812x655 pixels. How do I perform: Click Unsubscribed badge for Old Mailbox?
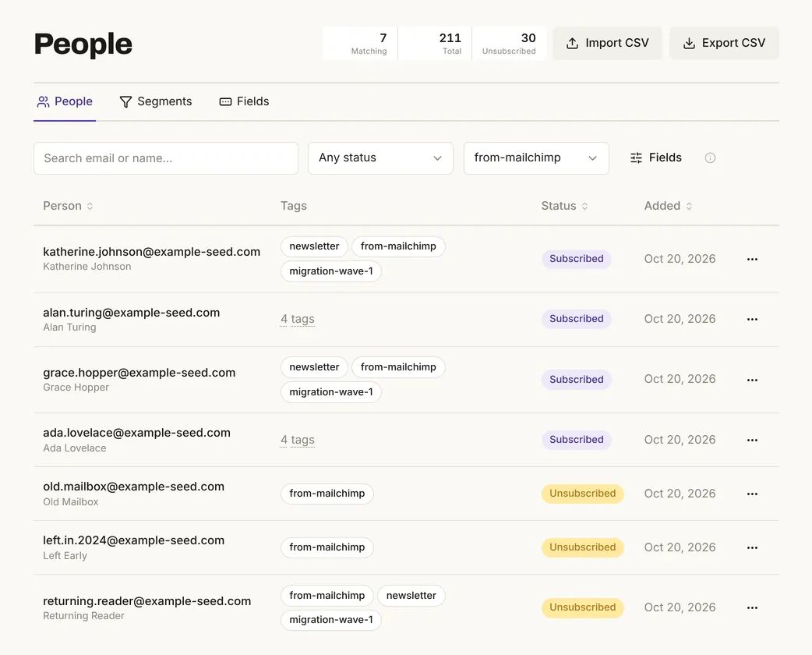583,494
